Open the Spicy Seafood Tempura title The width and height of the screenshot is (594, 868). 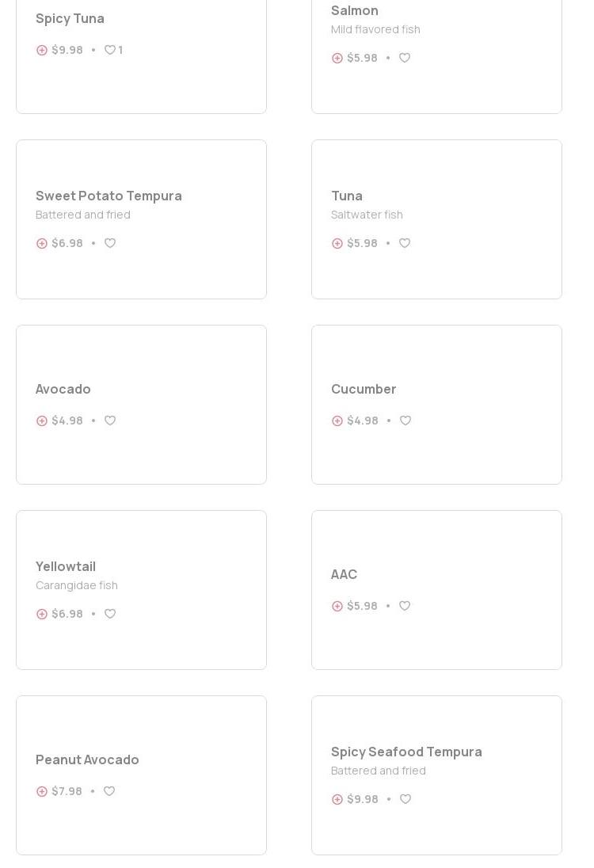pyautogui.click(x=406, y=752)
